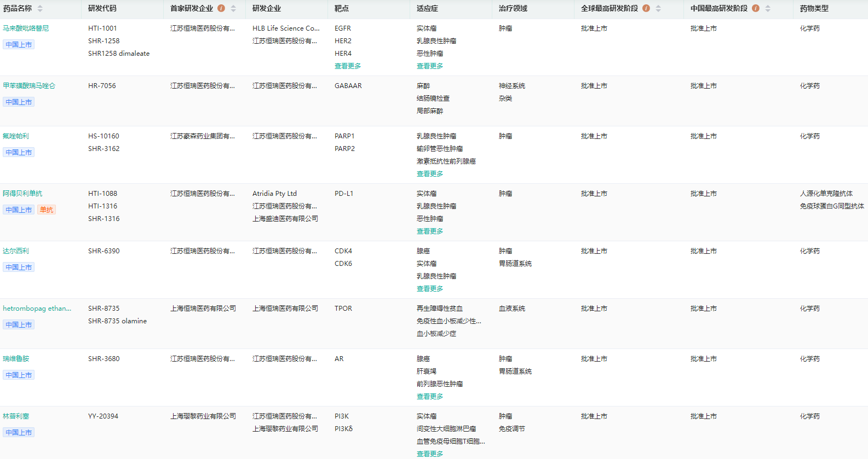This screenshot has width=868, height=459.
Task: Open the 全球最高研发阶段 info icon
Action: [x=646, y=8]
